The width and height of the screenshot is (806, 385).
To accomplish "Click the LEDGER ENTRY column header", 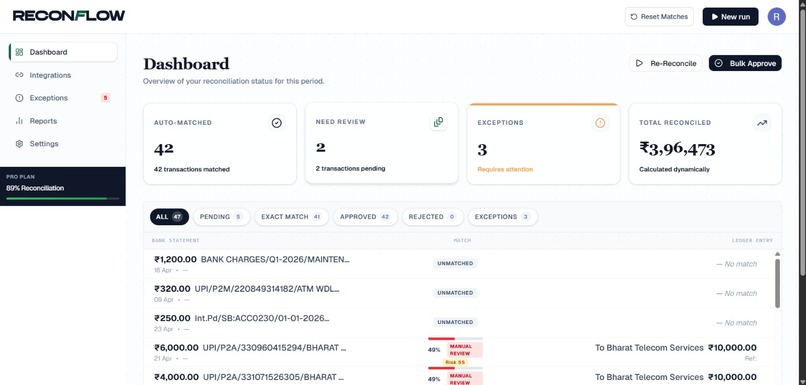I will click(x=753, y=241).
